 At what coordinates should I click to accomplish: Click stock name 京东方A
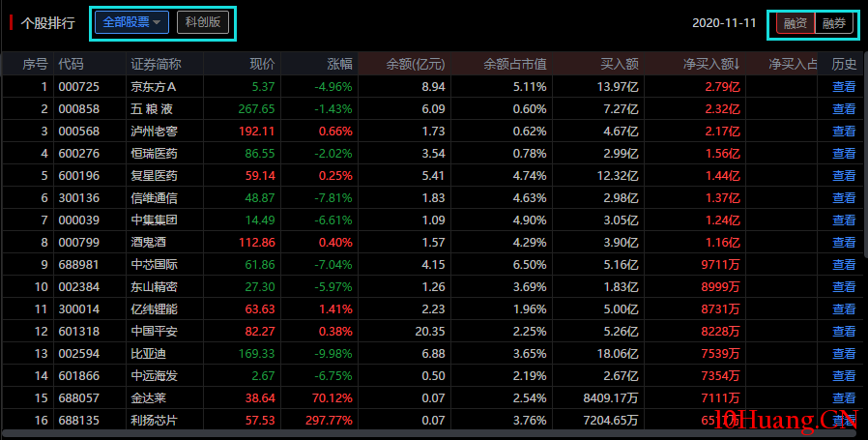coord(154,87)
